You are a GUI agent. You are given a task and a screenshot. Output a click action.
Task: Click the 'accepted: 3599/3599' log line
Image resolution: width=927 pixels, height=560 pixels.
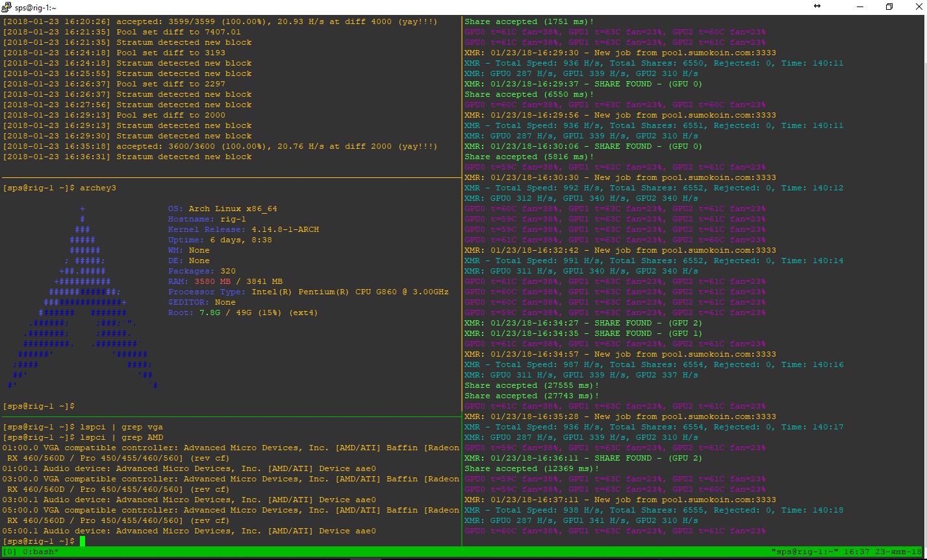coord(220,21)
